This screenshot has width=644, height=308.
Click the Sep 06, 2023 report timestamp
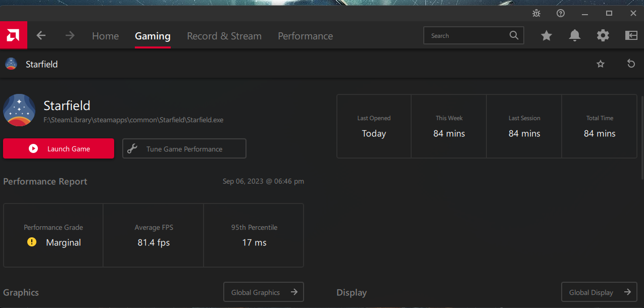[263, 181]
